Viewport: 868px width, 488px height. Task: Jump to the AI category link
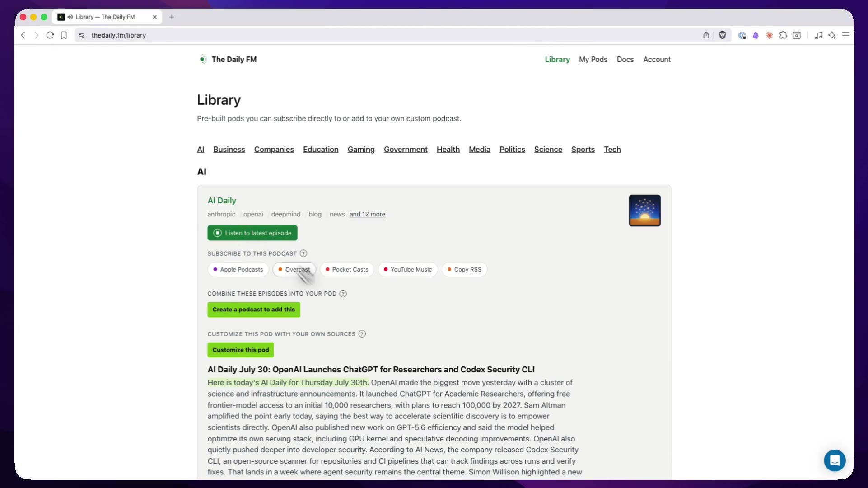[x=201, y=150]
